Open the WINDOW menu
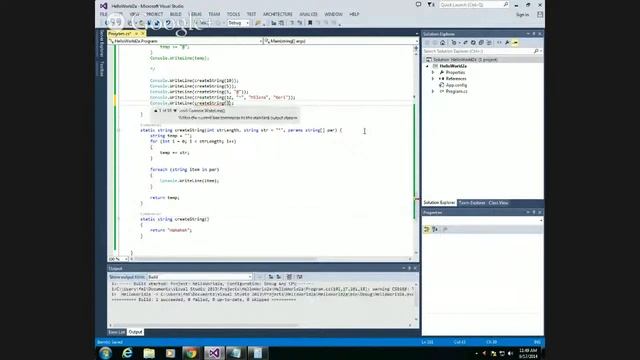 [x=333, y=14]
